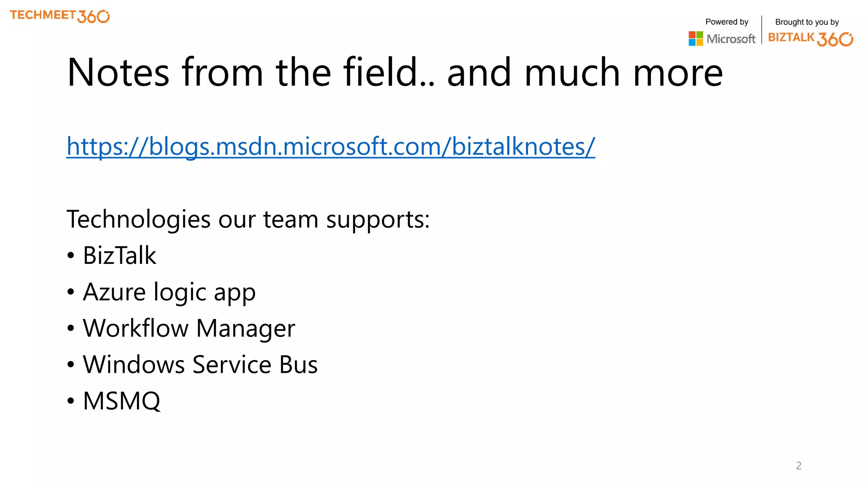Viewport: 868px width, 488px height.
Task: Click the orange 360 in BizTalk360 logo
Action: 835,39
